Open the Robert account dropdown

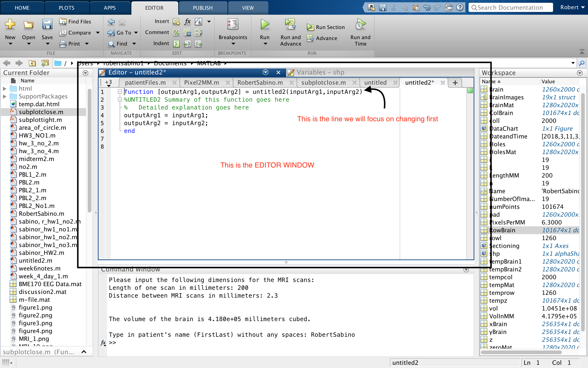point(572,7)
